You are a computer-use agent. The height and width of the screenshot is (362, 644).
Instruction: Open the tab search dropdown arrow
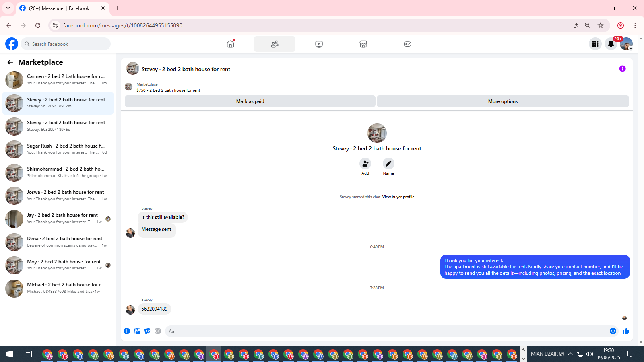point(8,8)
